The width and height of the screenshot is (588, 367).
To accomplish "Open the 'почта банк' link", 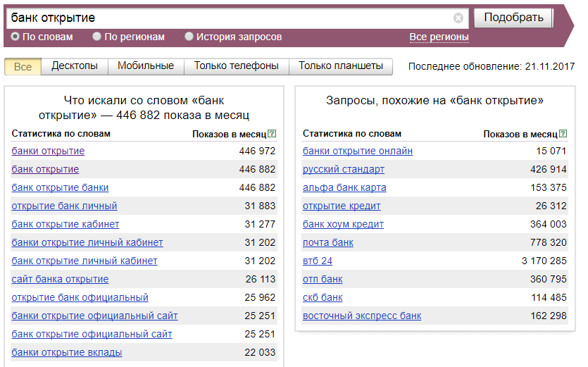I will (327, 243).
